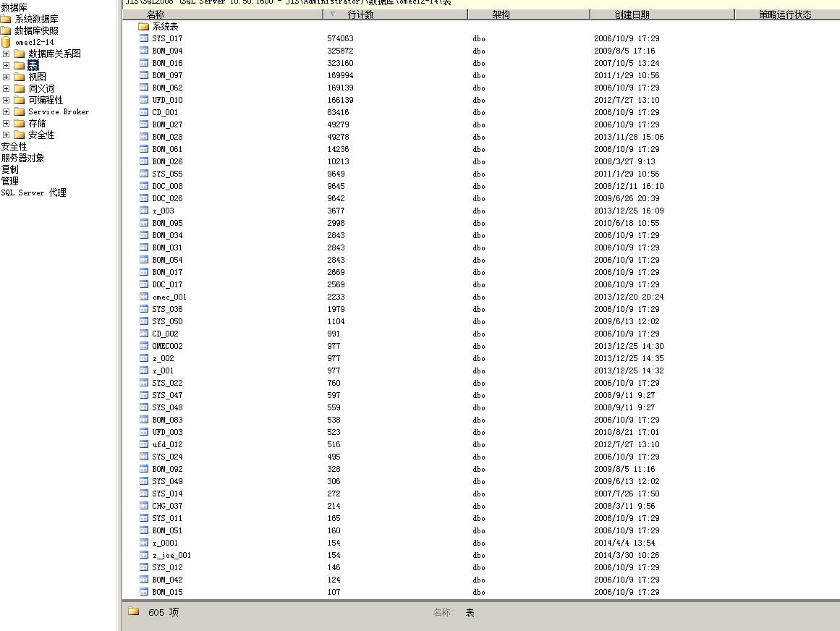Click the omec12-14 database cylinder icon
Image resolution: width=840 pixels, height=631 pixels.
pos(6,42)
